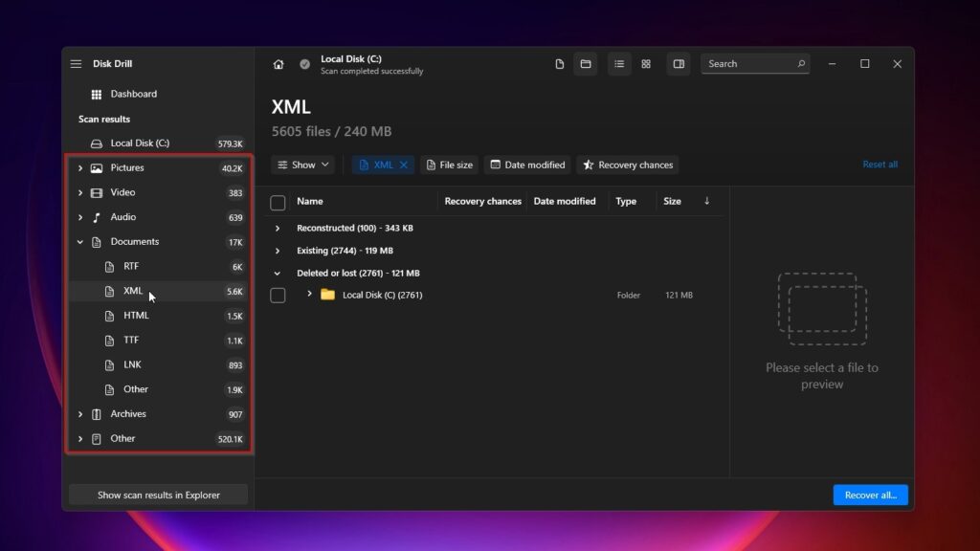
Task: Tick the Local Disk (C) folder checkbox
Action: [x=278, y=295]
